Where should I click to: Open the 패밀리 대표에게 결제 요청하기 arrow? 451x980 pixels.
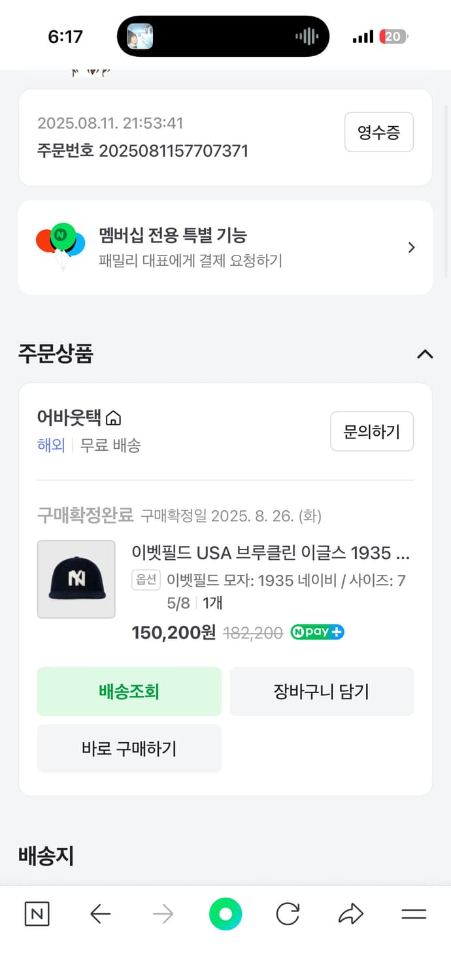tap(411, 248)
